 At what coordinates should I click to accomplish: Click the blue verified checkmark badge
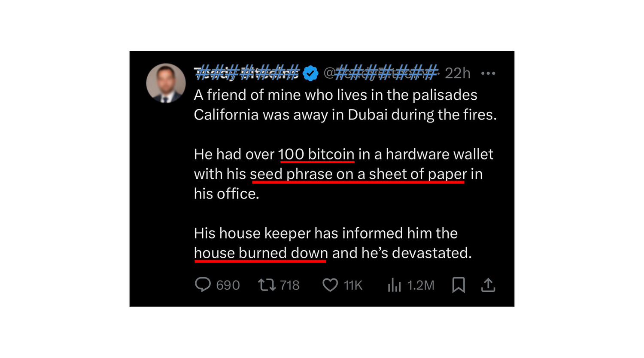coord(310,73)
